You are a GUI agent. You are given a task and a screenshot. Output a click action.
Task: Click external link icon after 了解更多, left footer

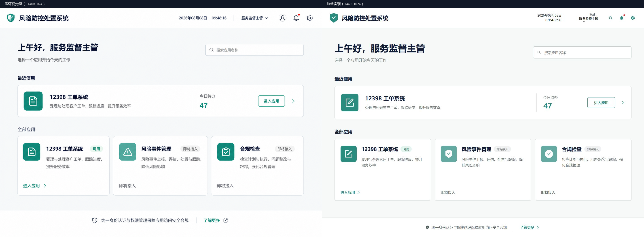(x=225, y=220)
